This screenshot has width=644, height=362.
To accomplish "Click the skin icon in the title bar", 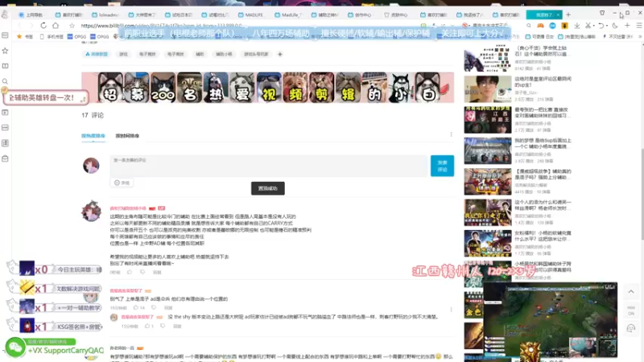I will click(x=602, y=13).
